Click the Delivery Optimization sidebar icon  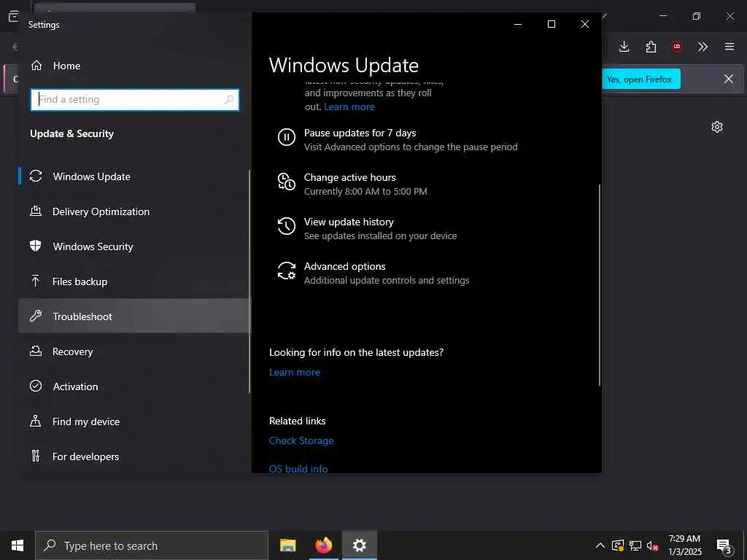(x=36, y=211)
